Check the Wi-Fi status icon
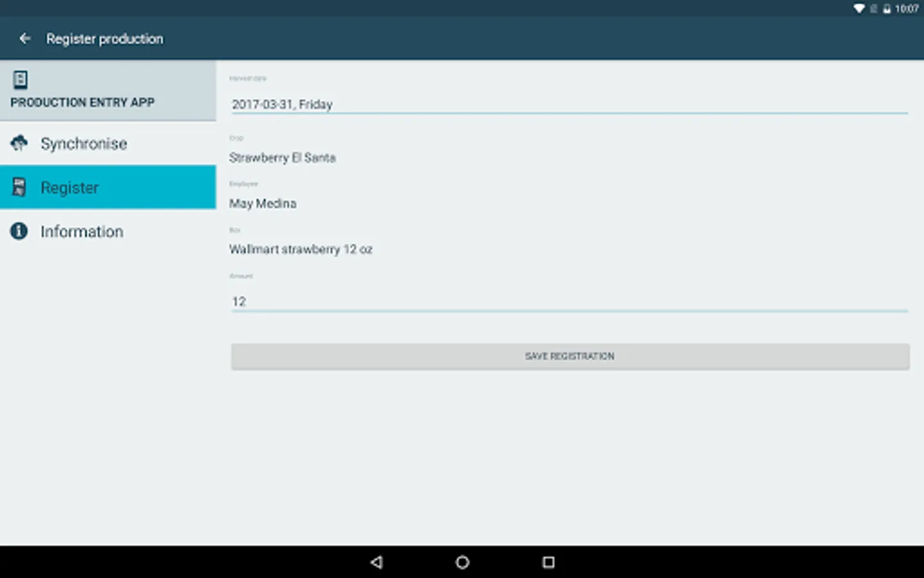This screenshot has width=924, height=578. [x=859, y=8]
